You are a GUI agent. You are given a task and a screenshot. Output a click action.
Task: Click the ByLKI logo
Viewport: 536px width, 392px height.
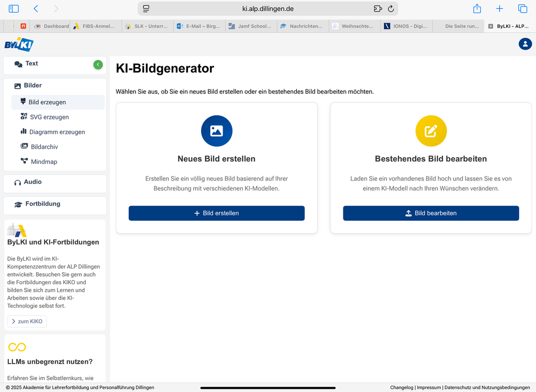pos(19,44)
